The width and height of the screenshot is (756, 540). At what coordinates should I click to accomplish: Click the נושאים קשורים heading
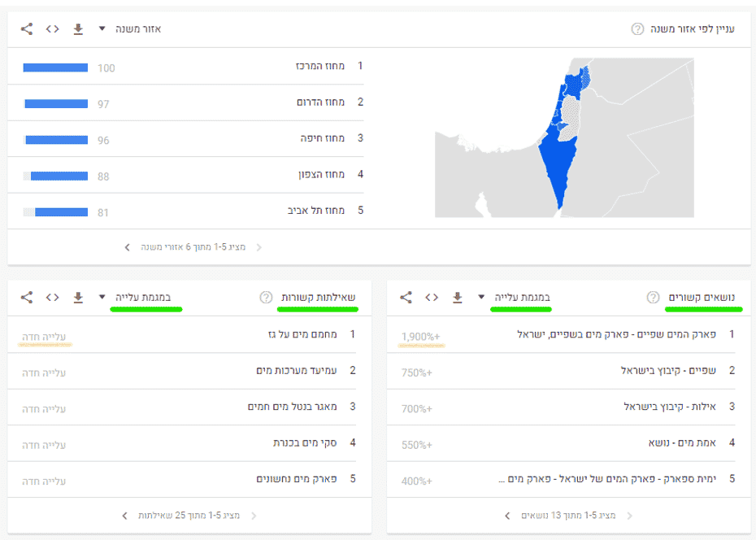pyautogui.click(x=702, y=298)
